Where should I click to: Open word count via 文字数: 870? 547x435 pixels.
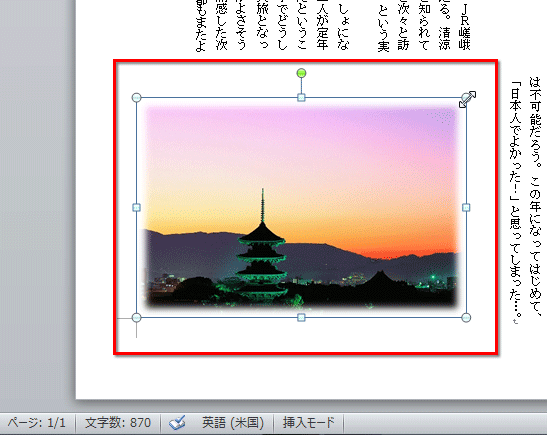pyautogui.click(x=118, y=423)
